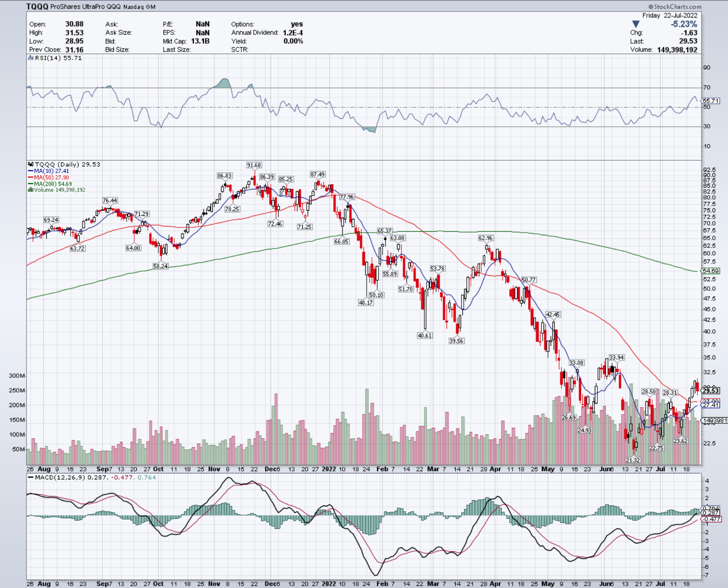This screenshot has width=728, height=588.
Task: Click the green MA(200) legend line marker
Action: (x=30, y=184)
